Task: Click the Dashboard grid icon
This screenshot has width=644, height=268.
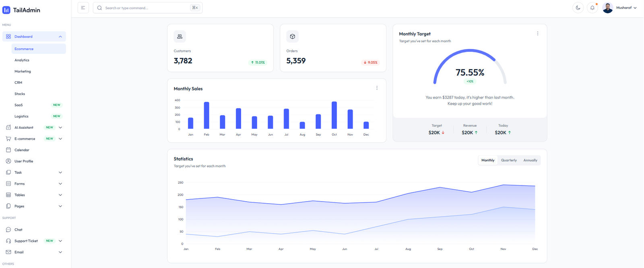Action: coord(8,36)
